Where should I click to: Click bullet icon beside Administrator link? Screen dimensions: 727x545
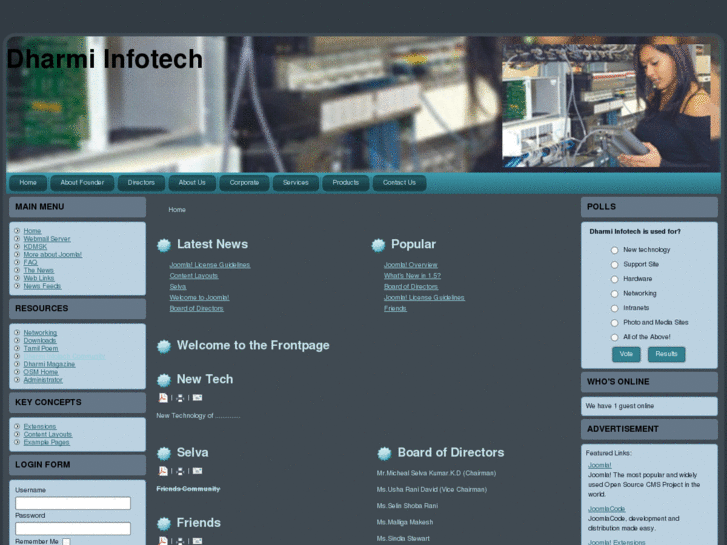tap(17, 379)
